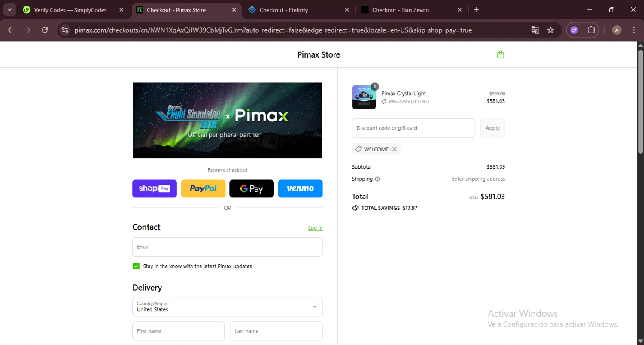The image size is (644, 345).
Task: Bookmark this page with the star icon
Action: [550, 30]
